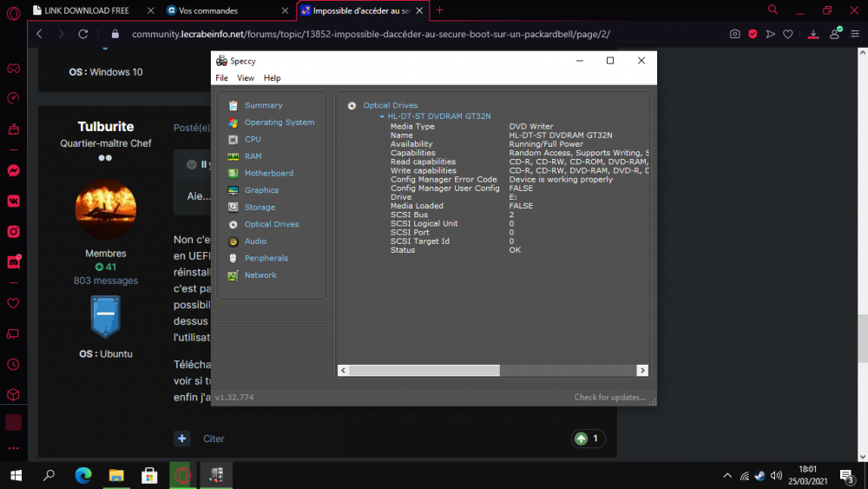Click the Opera page vertical scrollbar thumb
The height and width of the screenshot is (489, 868).
[863, 338]
